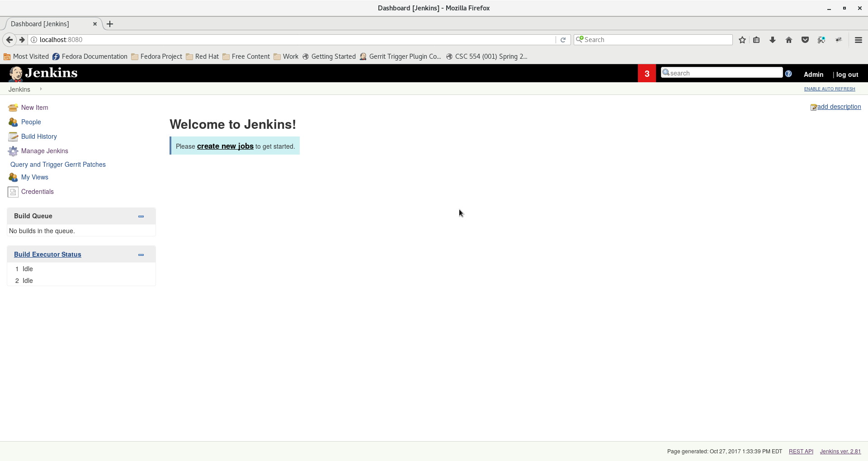Open the Red Hat bookmarks folder

click(x=202, y=56)
